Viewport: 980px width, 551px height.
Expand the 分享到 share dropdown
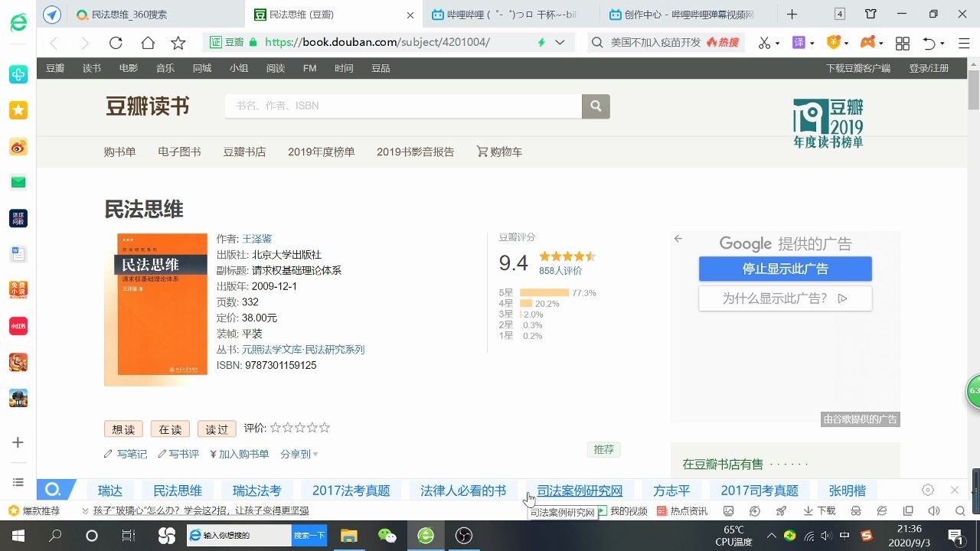tap(299, 454)
